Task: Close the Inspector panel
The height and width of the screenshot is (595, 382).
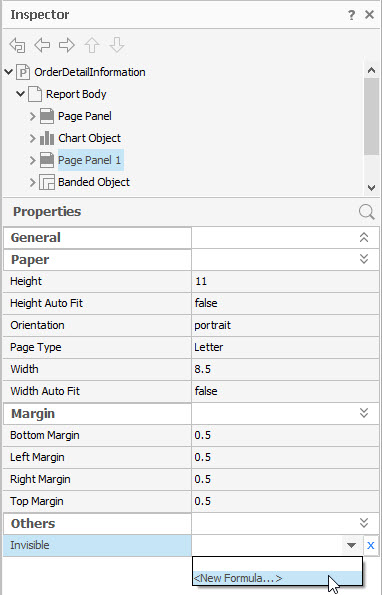Action: pyautogui.click(x=369, y=15)
